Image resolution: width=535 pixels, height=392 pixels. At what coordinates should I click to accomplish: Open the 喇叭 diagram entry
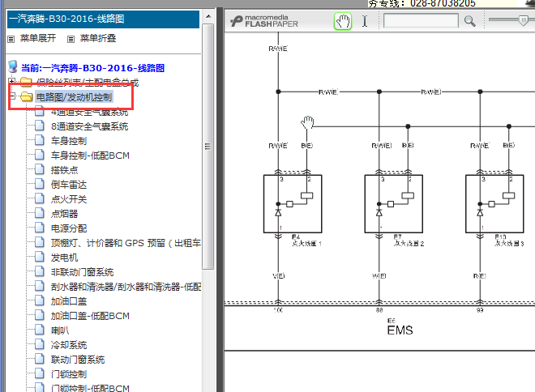[60, 330]
